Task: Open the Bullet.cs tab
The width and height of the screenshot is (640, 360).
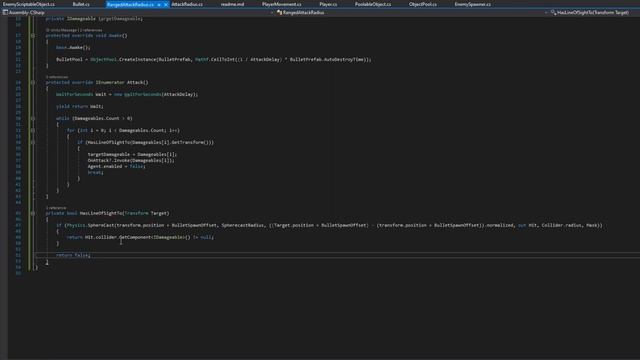Action: click(81, 4)
